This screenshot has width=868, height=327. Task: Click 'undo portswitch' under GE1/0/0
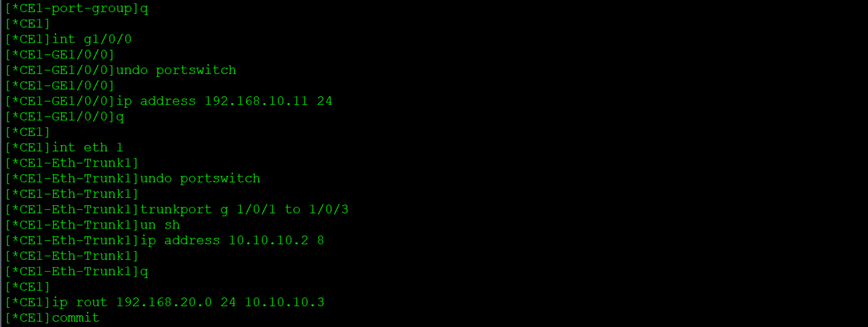point(176,70)
